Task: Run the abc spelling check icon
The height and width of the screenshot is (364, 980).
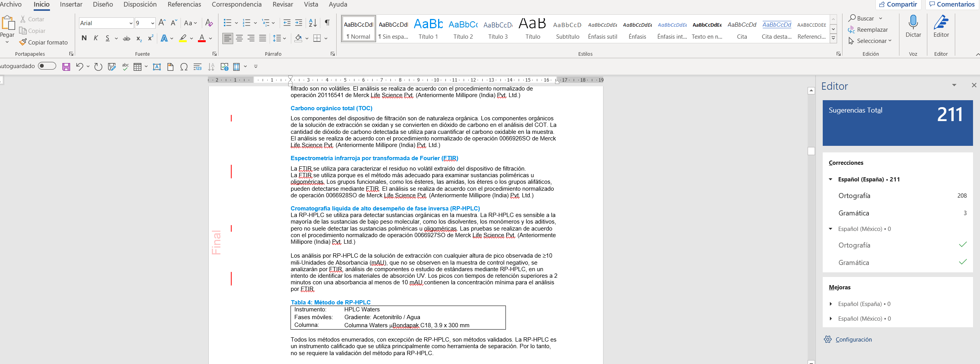Action: point(125,67)
